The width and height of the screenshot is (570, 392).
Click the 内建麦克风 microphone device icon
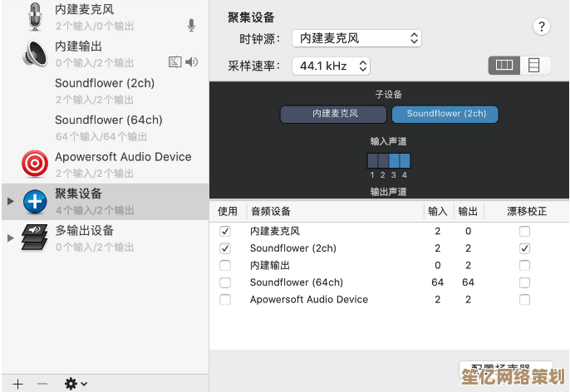click(x=35, y=17)
